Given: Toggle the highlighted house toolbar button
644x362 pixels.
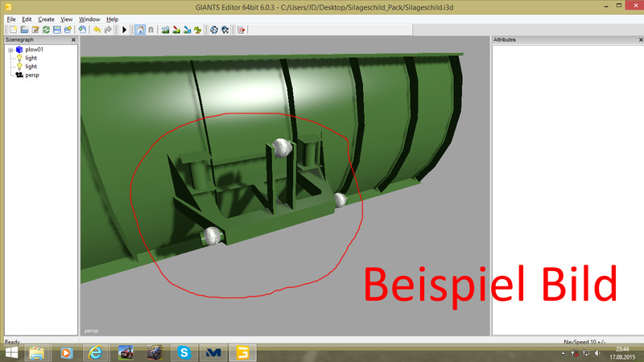Looking at the screenshot, I should click(x=140, y=30).
